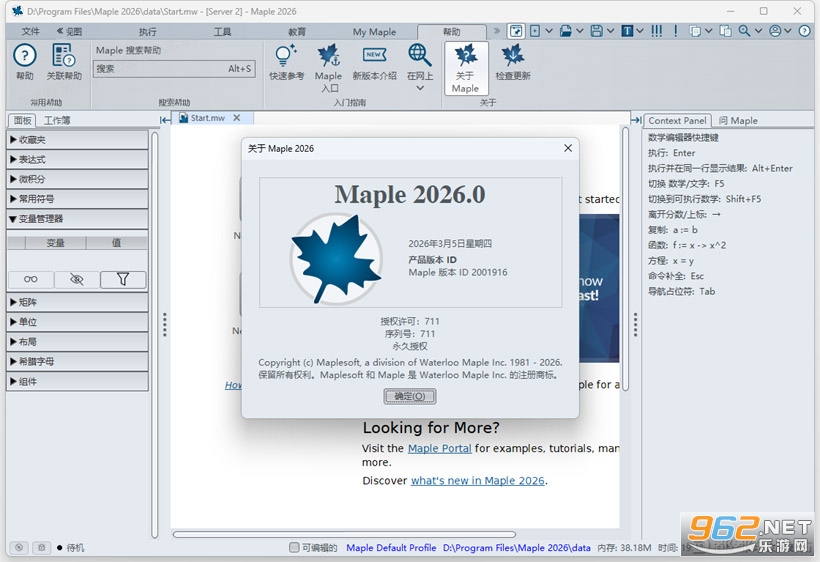Click the stop button in status bar
820x562 pixels.
pos(19,547)
